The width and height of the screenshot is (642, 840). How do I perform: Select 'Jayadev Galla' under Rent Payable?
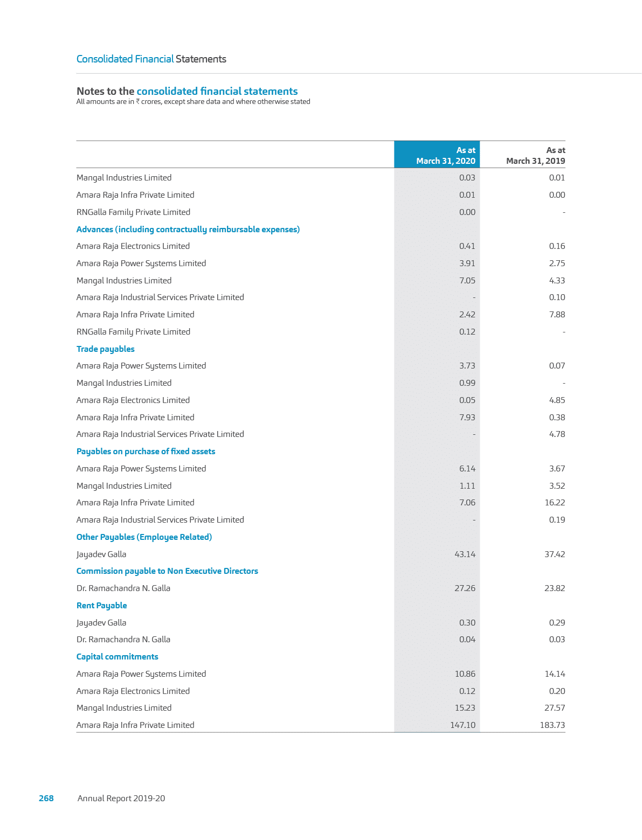tap(101, 623)
